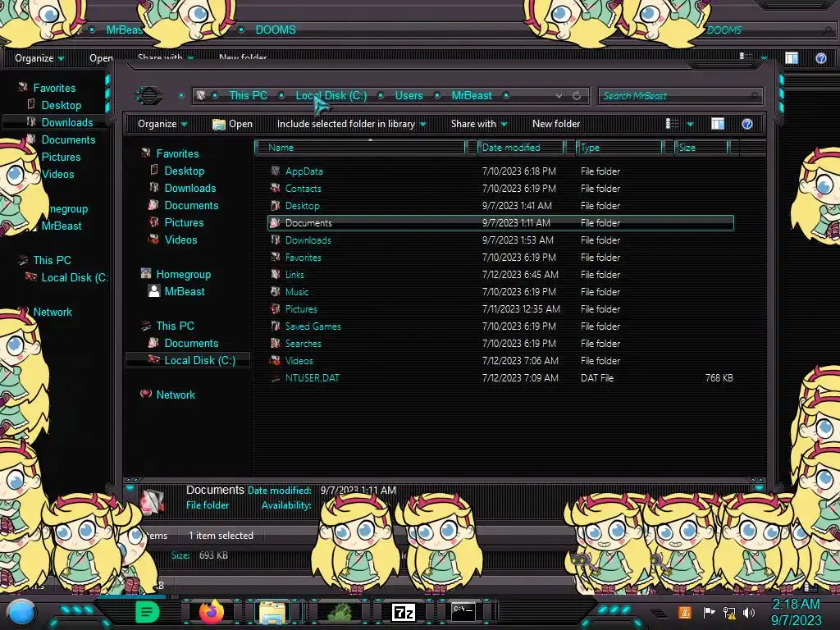The height and width of the screenshot is (630, 840).
Task: Open Firefox from the taskbar
Action: (211, 612)
